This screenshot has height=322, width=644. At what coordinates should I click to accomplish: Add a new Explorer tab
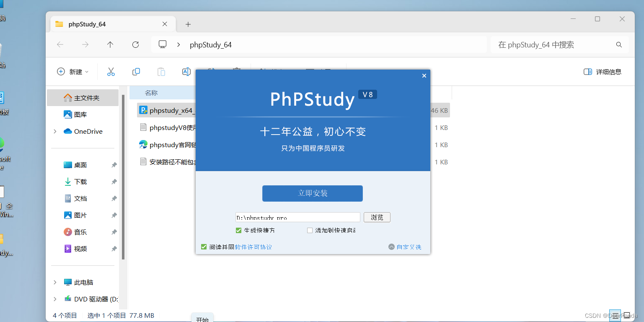pyautogui.click(x=188, y=24)
